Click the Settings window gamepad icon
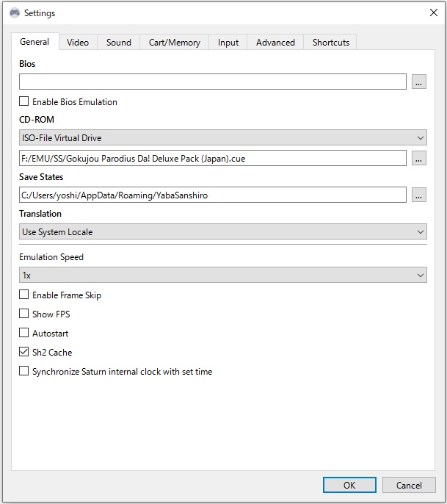The image size is (447, 504). pos(14,12)
